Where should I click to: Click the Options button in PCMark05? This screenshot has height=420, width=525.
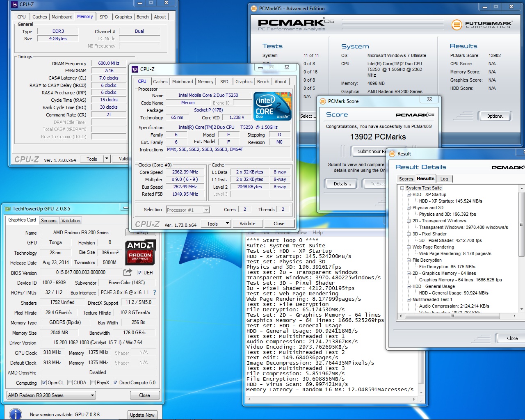(496, 116)
